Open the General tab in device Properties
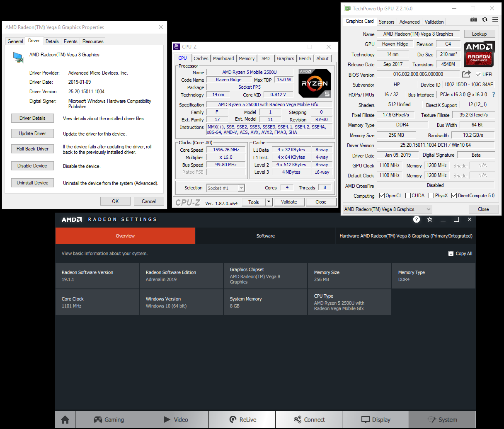504x429 pixels. point(15,41)
